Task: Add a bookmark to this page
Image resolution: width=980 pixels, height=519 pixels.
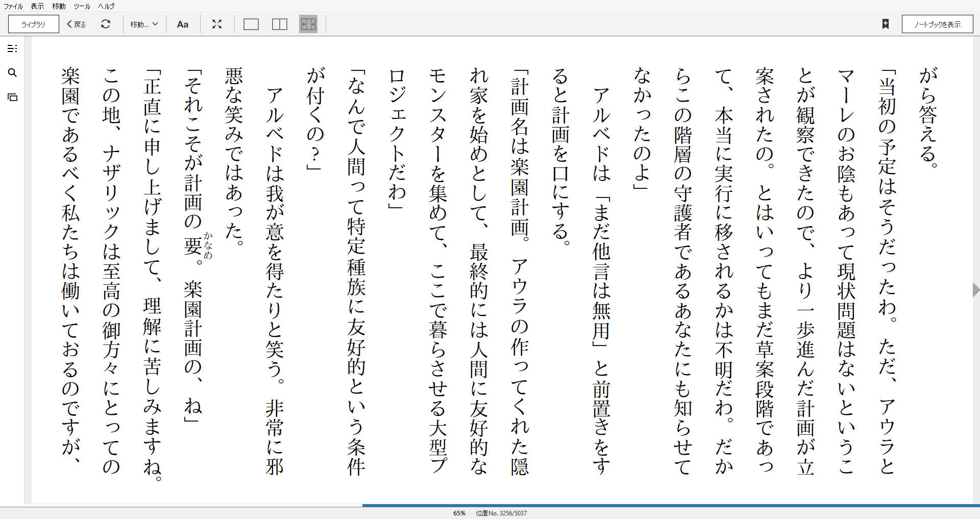Action: pyautogui.click(x=886, y=24)
